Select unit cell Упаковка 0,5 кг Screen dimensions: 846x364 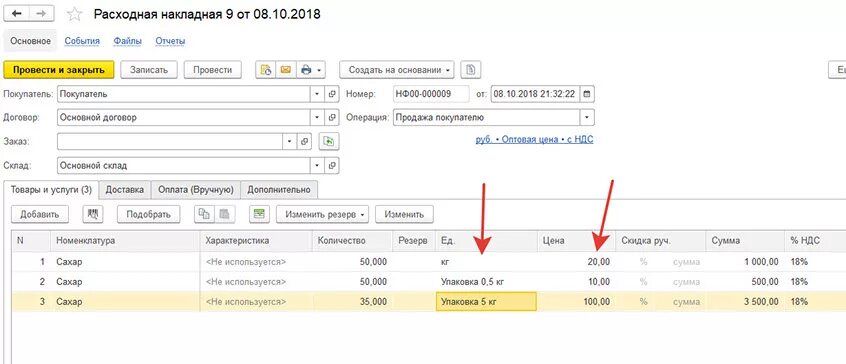486,281
